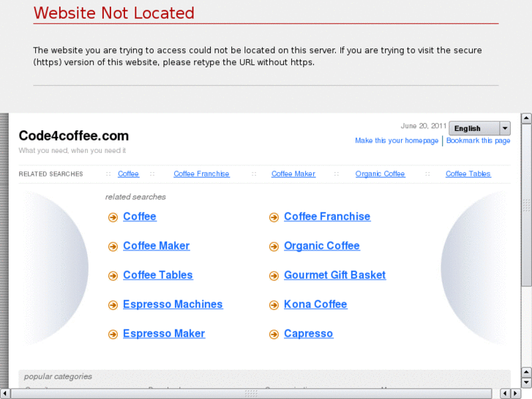Open the large Coffee Franchise link
The width and height of the screenshot is (532, 399).
pos(327,216)
